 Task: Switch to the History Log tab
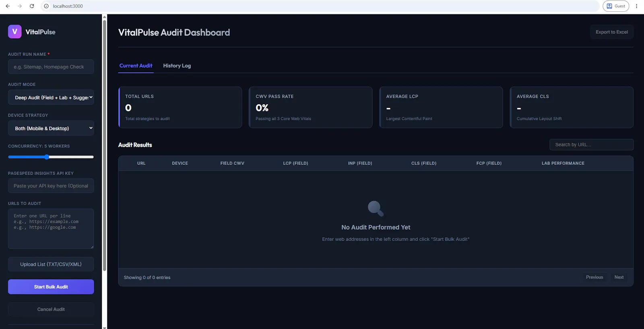(x=177, y=66)
